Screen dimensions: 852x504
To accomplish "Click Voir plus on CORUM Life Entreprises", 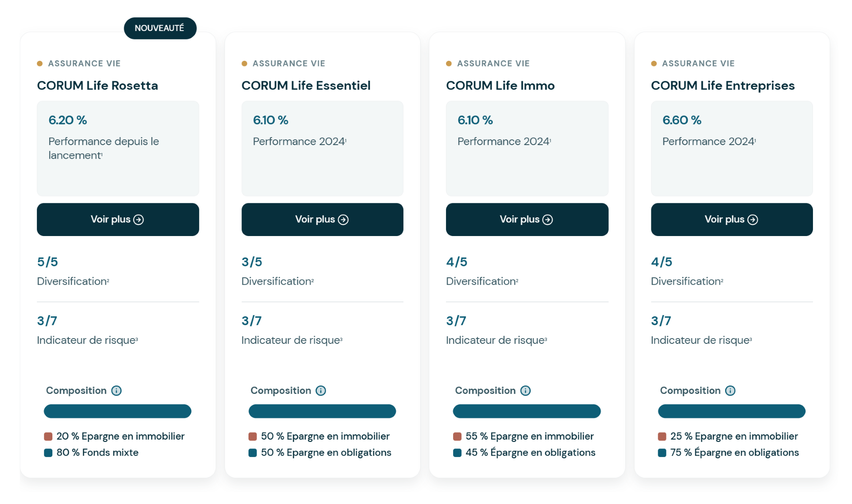I will tap(731, 219).
